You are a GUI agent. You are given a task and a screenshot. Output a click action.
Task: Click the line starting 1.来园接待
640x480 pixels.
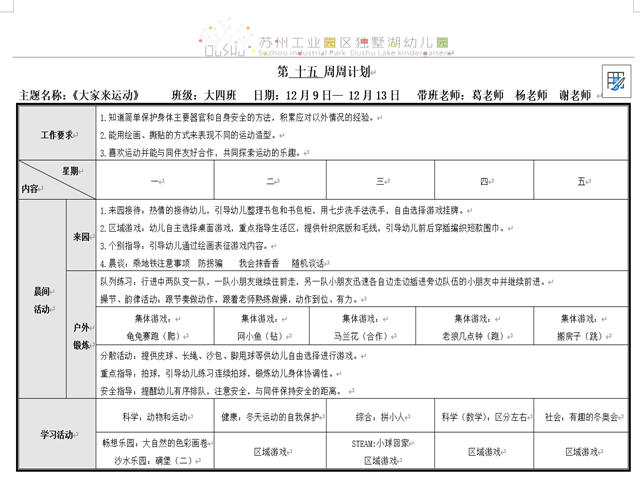pos(282,211)
